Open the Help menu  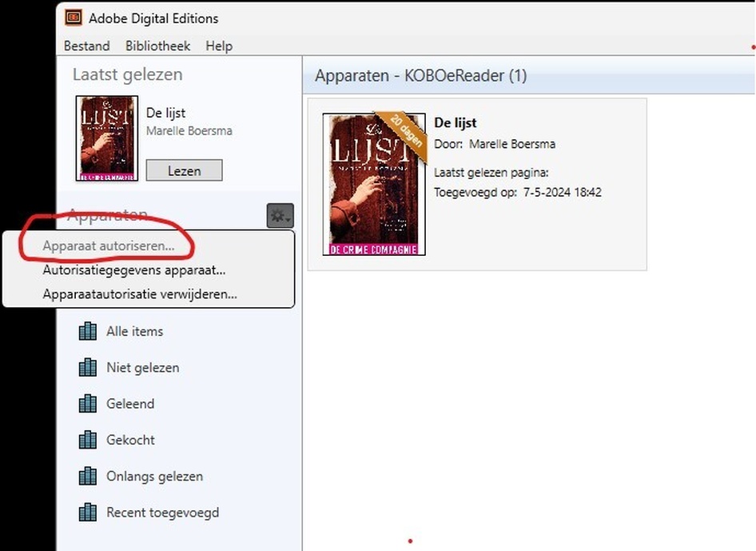click(x=219, y=46)
